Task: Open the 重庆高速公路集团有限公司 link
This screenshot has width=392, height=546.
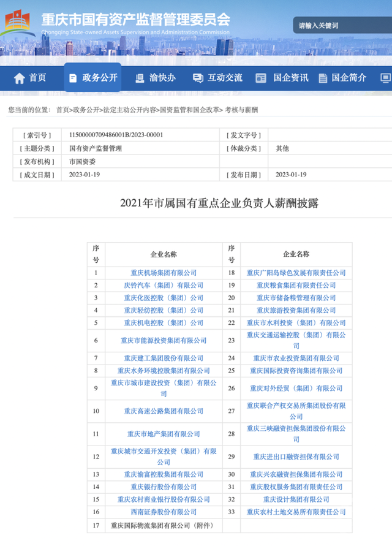Action: pyautogui.click(x=164, y=411)
